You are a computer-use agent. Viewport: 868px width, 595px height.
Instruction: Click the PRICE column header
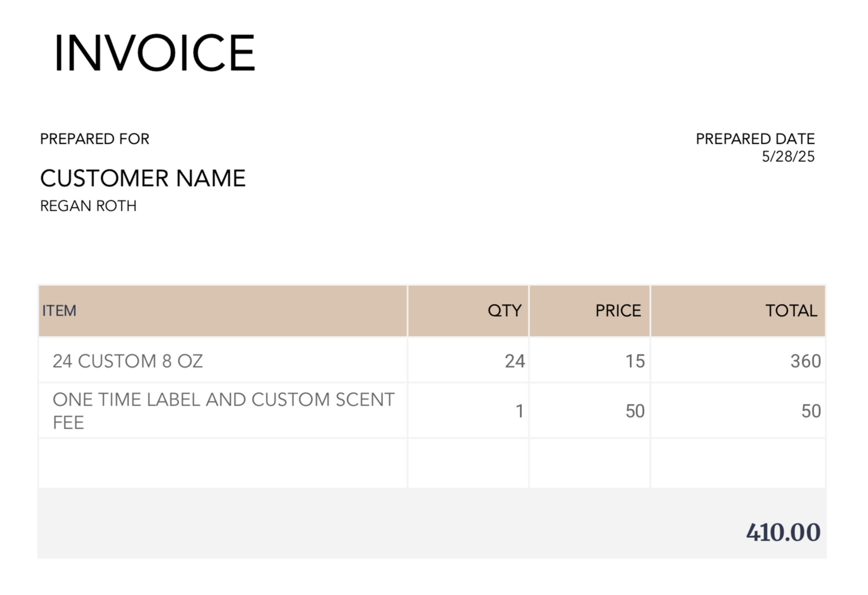(x=590, y=311)
